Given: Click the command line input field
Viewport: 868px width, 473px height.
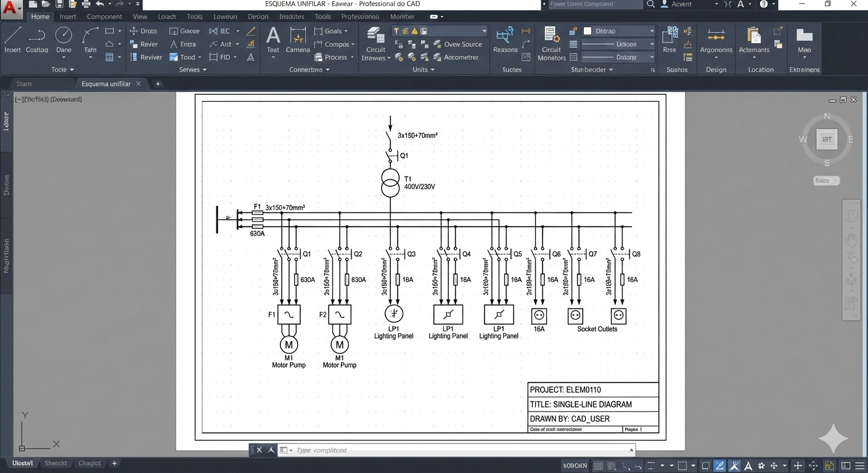Looking at the screenshot, I should (x=456, y=450).
